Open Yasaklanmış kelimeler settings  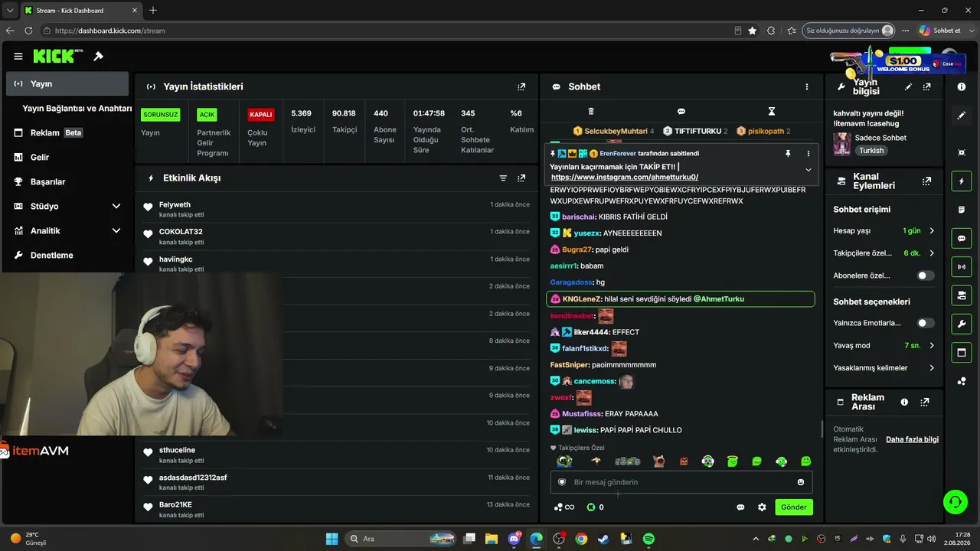click(x=884, y=368)
